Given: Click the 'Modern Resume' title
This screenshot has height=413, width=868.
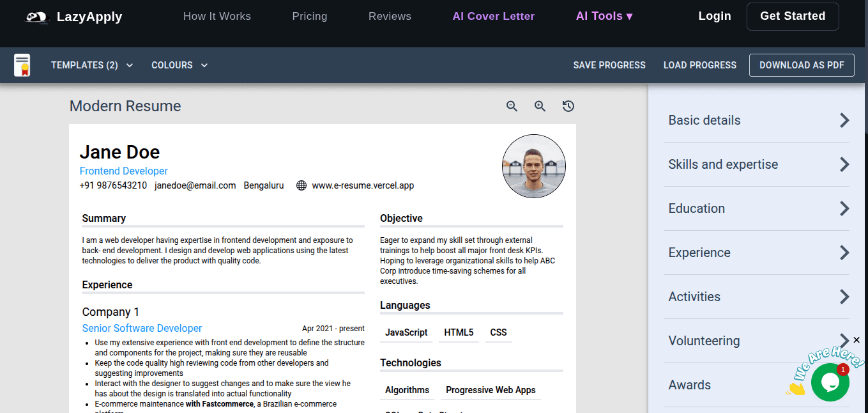Looking at the screenshot, I should click(x=125, y=106).
